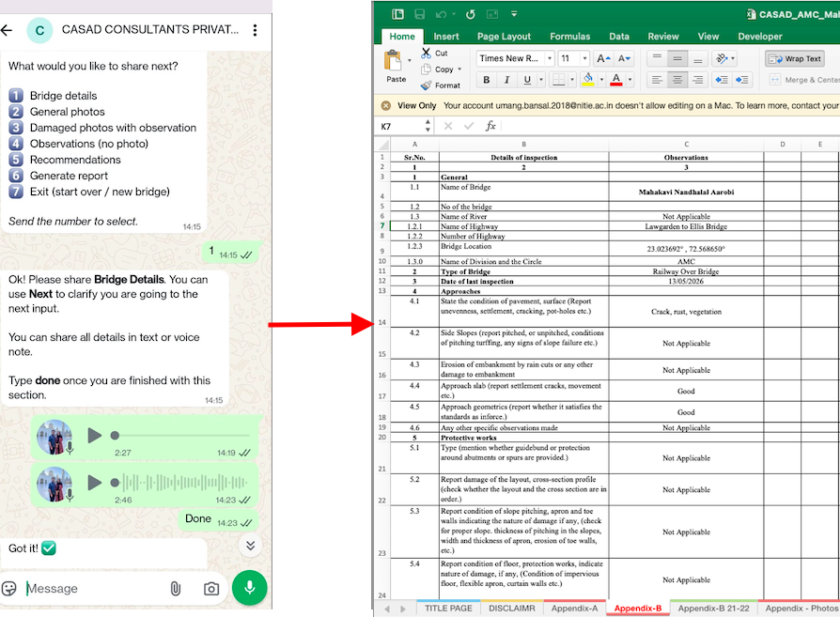Switch to the Page Layout ribbon tab
Screen dimensions: 840x617
tap(504, 37)
